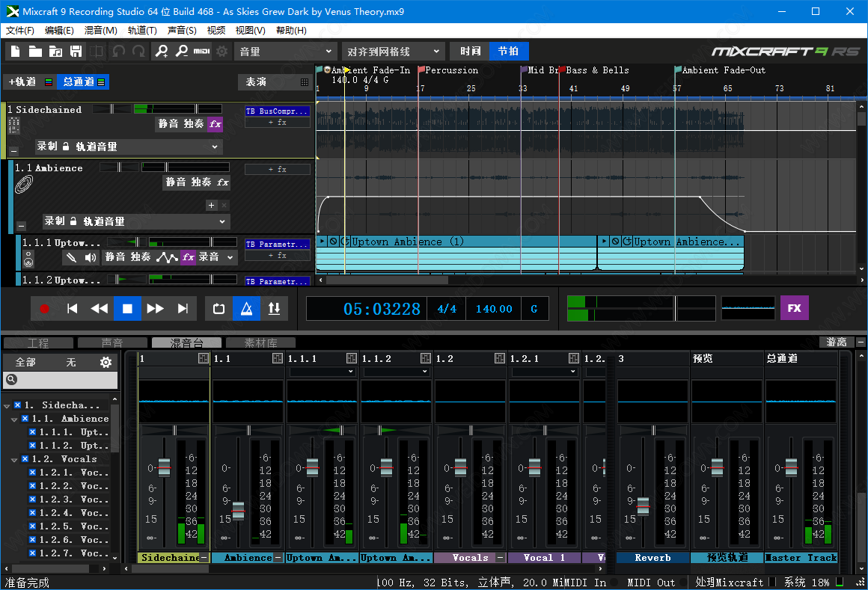Toggle the metronome icon
The width and height of the screenshot is (868, 590).
coord(246,308)
